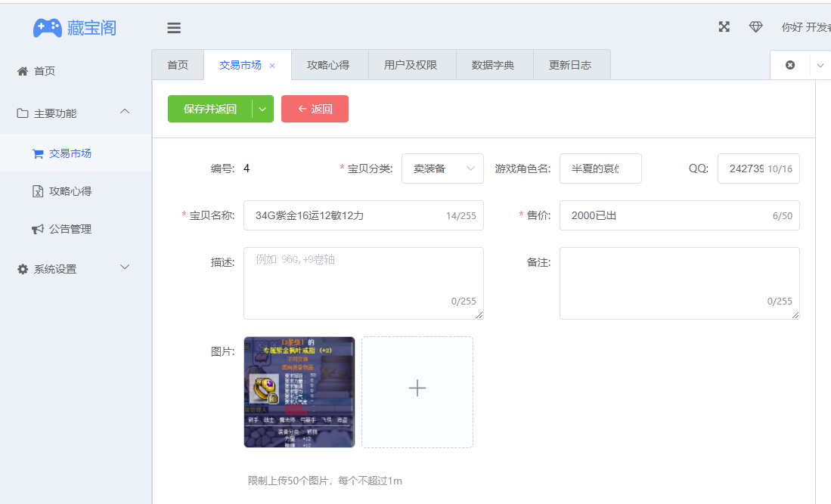The width and height of the screenshot is (831, 504).
Task: Open 攻略心得 in the sidebar
Action: point(76,191)
